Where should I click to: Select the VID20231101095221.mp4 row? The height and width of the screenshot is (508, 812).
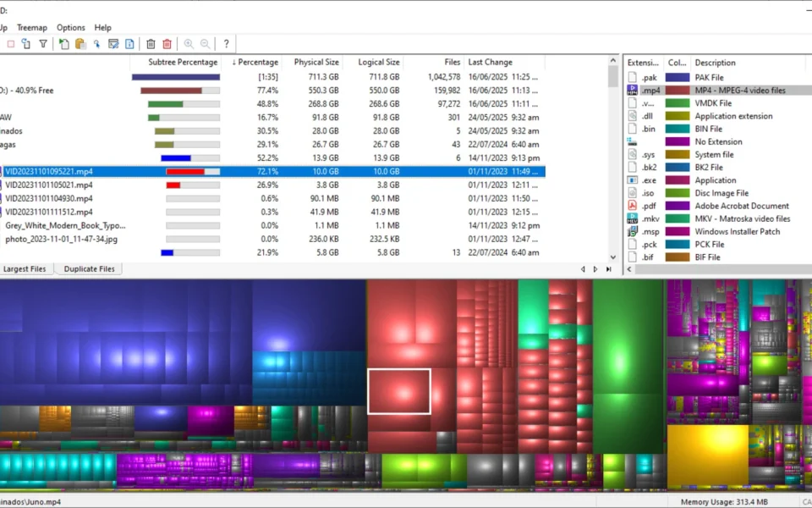[x=272, y=172]
